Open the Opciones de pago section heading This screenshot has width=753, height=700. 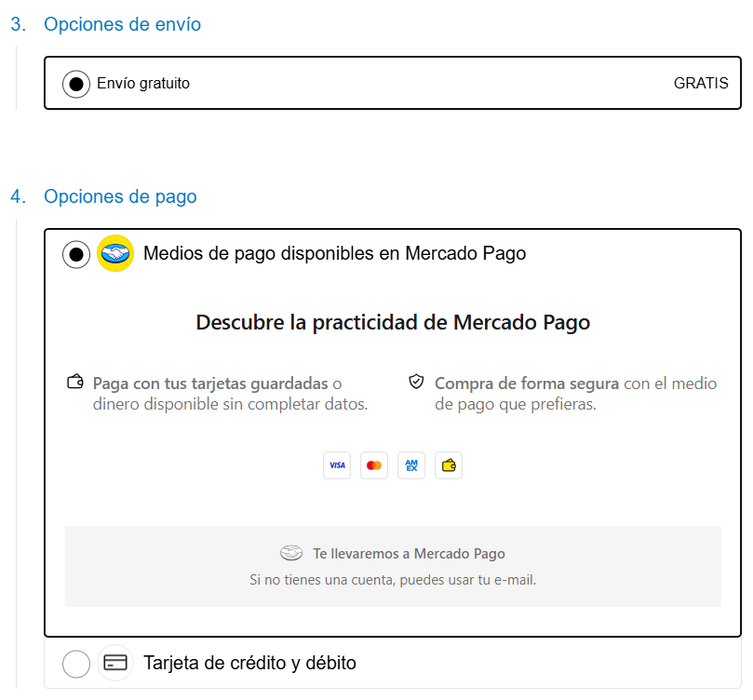coord(120,196)
